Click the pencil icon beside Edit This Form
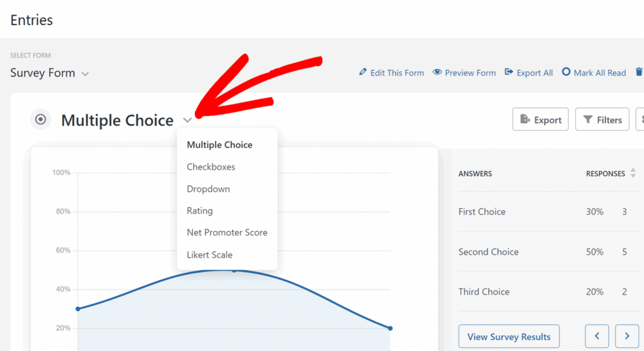The width and height of the screenshot is (644, 351). click(x=363, y=72)
